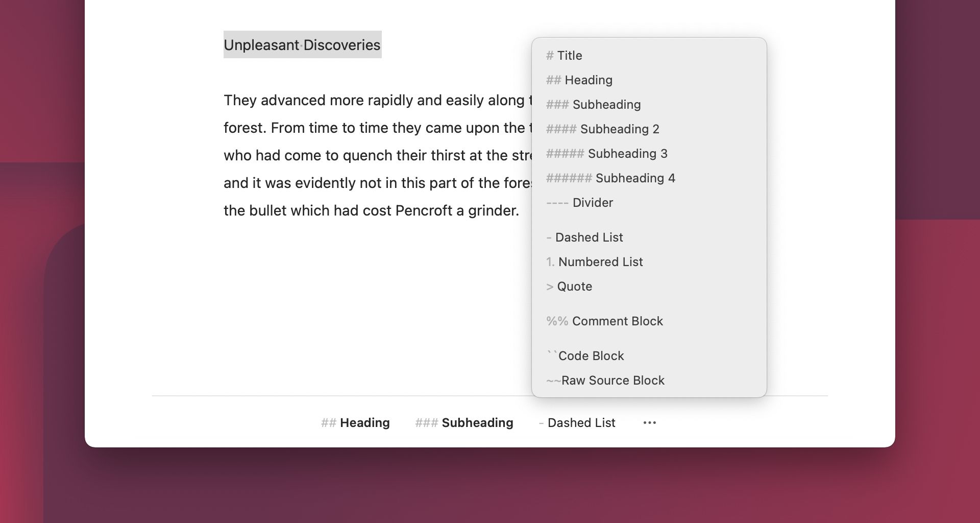Screen dimensions: 980x523
Task: Click the ## Heading button in bottom bar
Action: click(355, 422)
